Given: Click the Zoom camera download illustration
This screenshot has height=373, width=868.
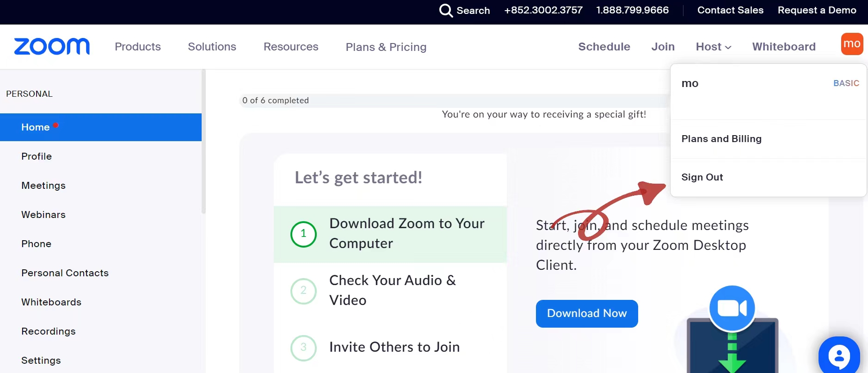Looking at the screenshot, I should pyautogui.click(x=732, y=329).
